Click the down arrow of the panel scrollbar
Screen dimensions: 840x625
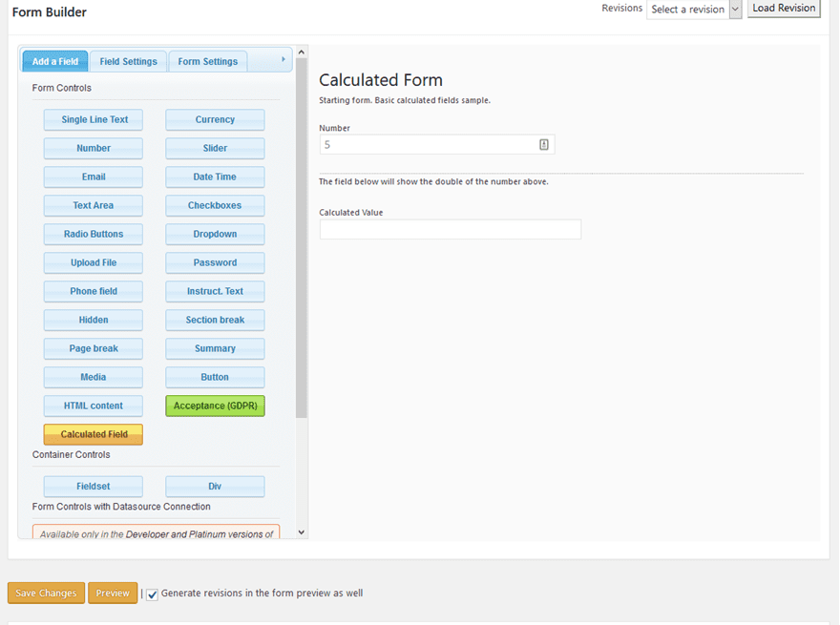pos(301,533)
